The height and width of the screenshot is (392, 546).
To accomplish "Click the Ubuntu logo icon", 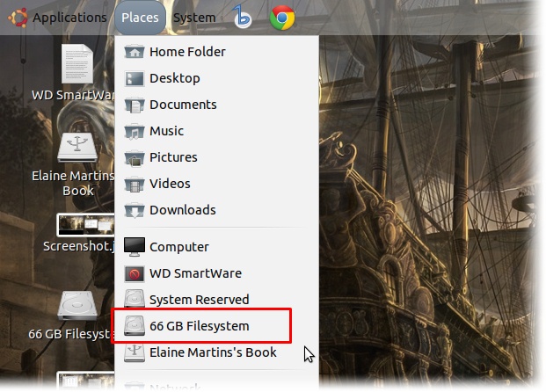I will pos(18,18).
